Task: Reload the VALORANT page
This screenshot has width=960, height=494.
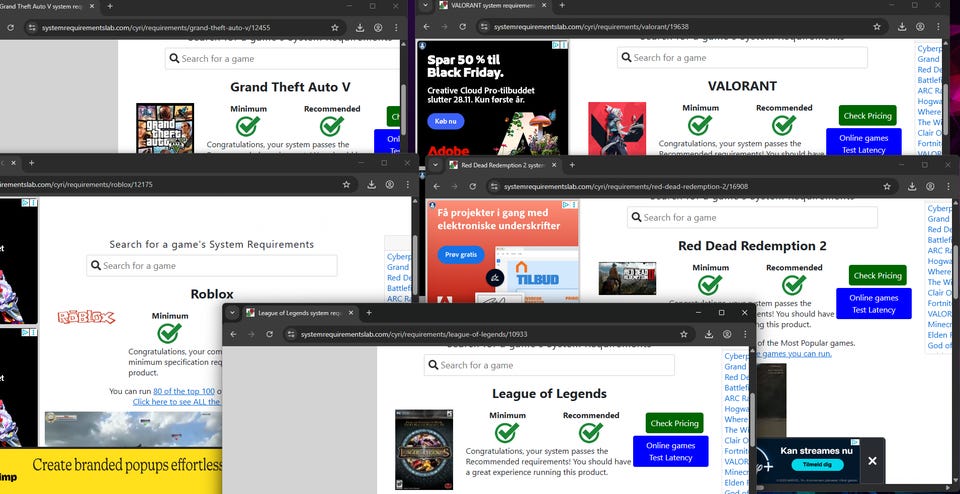Action: (462, 27)
